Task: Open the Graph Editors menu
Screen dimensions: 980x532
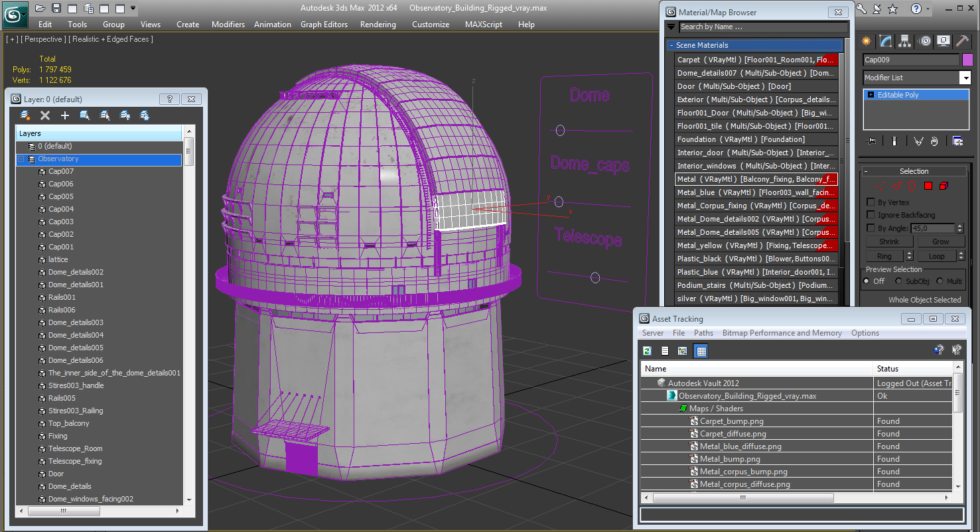Action: point(324,25)
